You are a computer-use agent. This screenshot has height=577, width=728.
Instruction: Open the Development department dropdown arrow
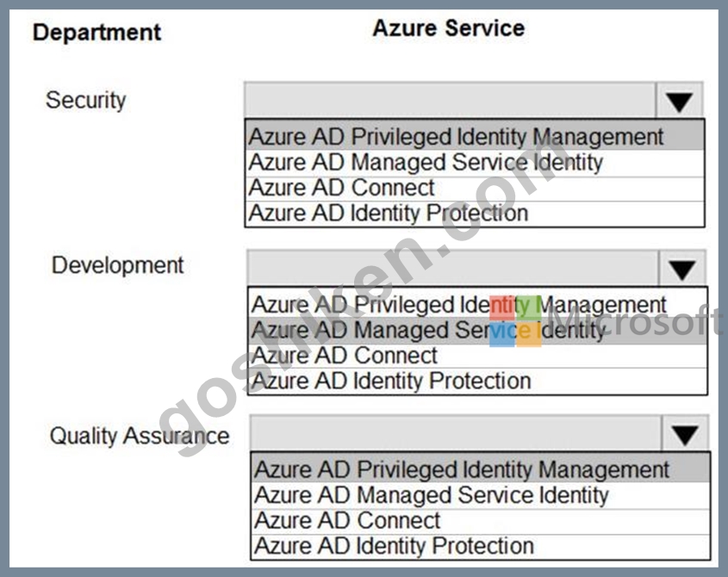coord(682,269)
